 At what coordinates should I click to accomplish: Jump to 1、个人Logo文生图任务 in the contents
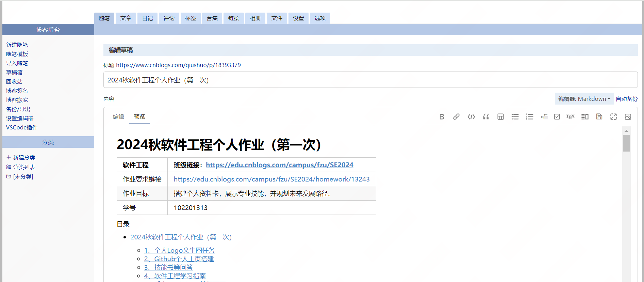click(x=180, y=250)
